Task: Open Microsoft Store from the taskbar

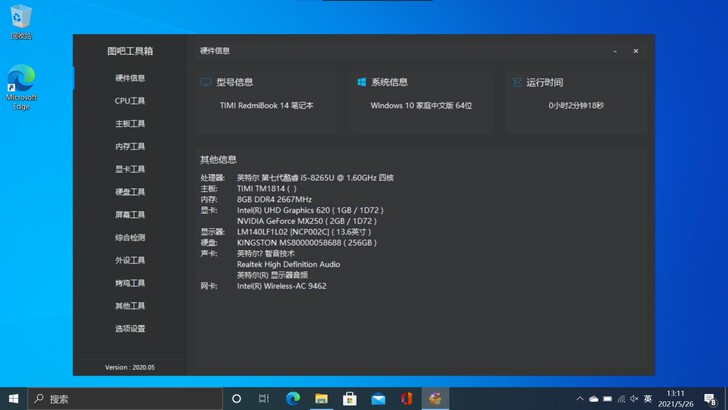Action: click(x=350, y=398)
